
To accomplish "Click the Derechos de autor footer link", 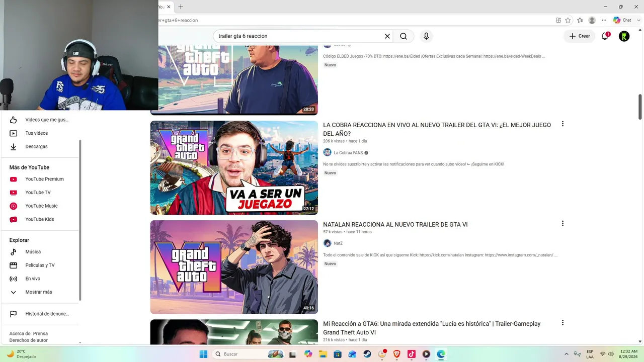I will [29, 340].
